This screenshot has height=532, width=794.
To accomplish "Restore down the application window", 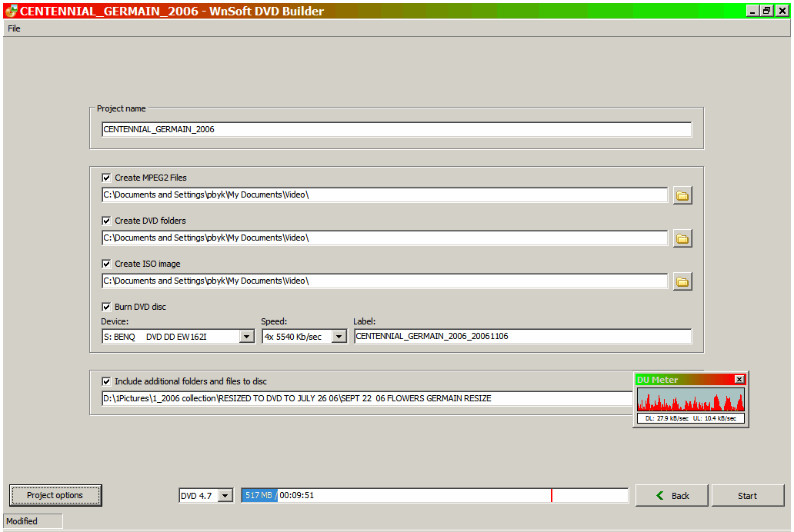I will click(766, 11).
